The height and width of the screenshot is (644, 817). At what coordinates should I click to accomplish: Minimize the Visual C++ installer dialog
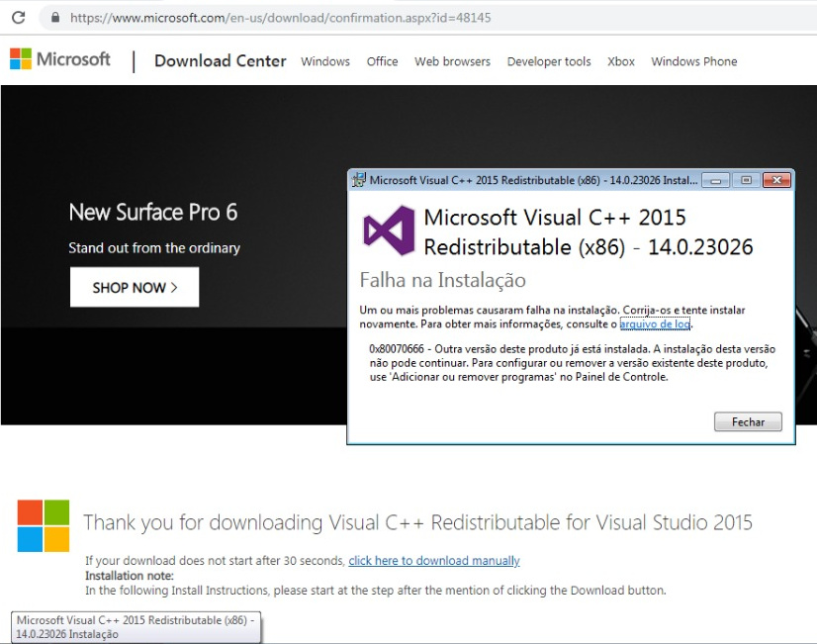(x=716, y=180)
